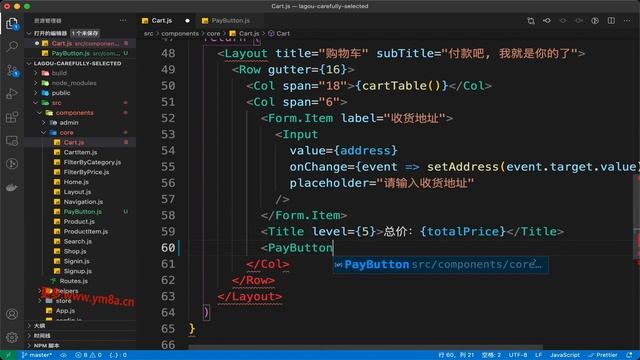Click the LF end of line indicator

pos(538,355)
